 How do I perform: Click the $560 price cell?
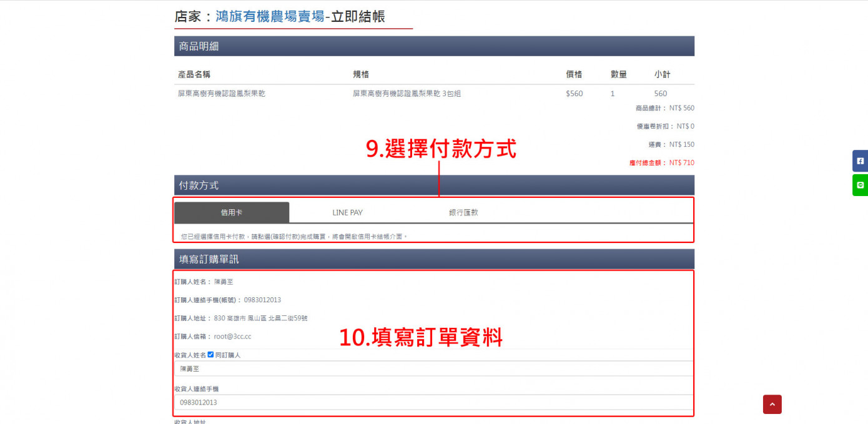pyautogui.click(x=575, y=94)
